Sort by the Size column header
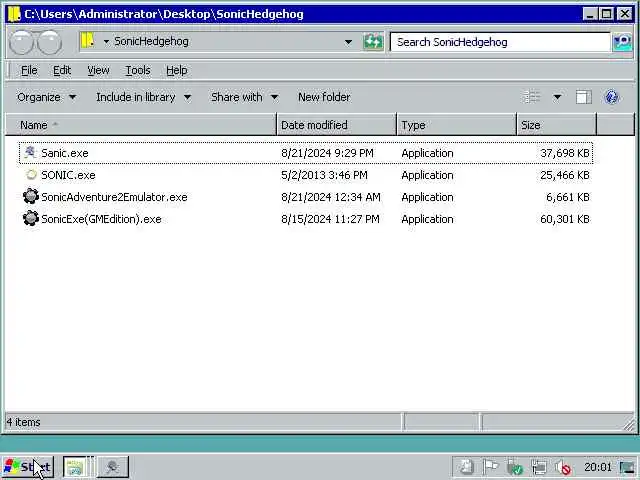 (x=557, y=125)
